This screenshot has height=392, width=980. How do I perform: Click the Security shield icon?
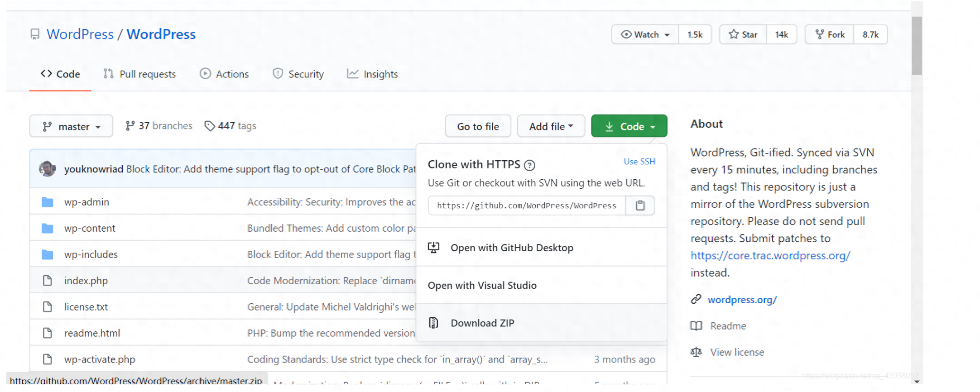click(x=278, y=73)
